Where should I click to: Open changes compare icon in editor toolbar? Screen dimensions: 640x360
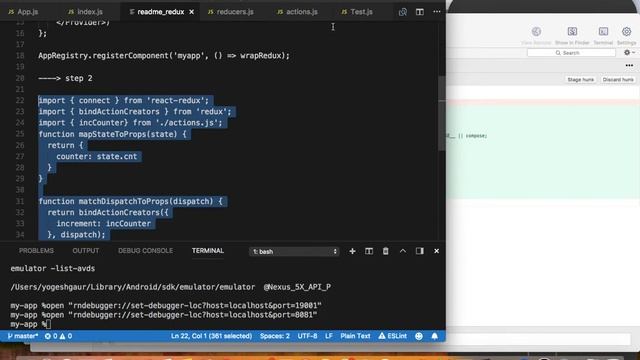[402, 12]
